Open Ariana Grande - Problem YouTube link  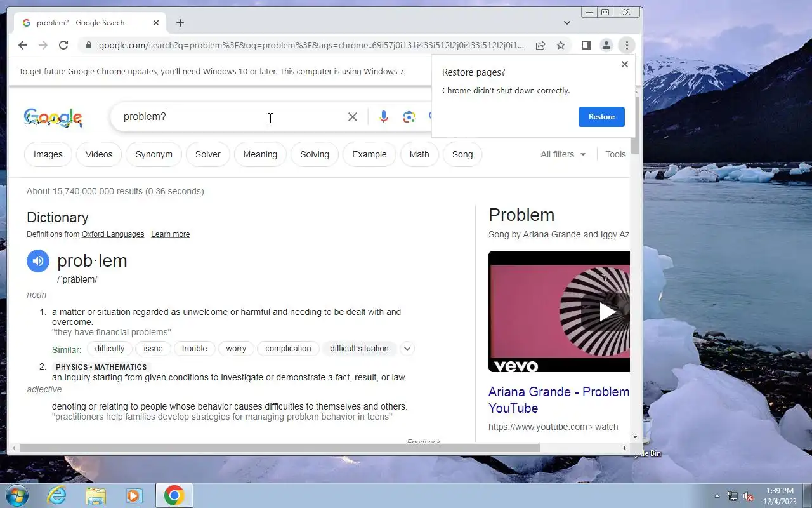(x=559, y=400)
